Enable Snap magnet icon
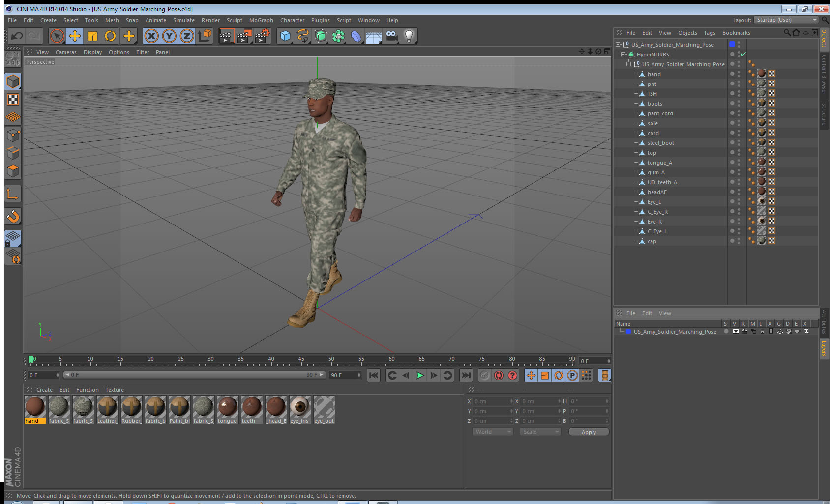Image resolution: width=830 pixels, height=504 pixels. click(x=13, y=216)
